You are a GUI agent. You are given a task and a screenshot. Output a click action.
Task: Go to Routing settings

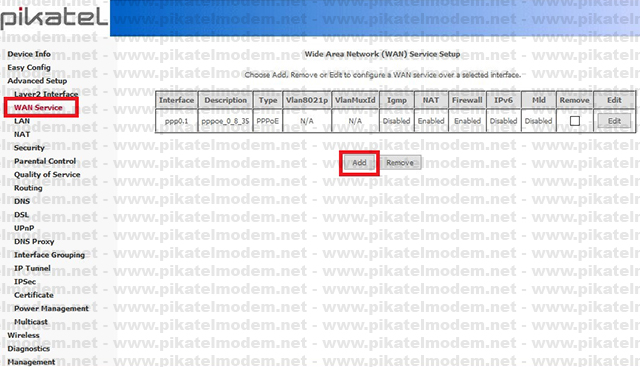(28, 188)
